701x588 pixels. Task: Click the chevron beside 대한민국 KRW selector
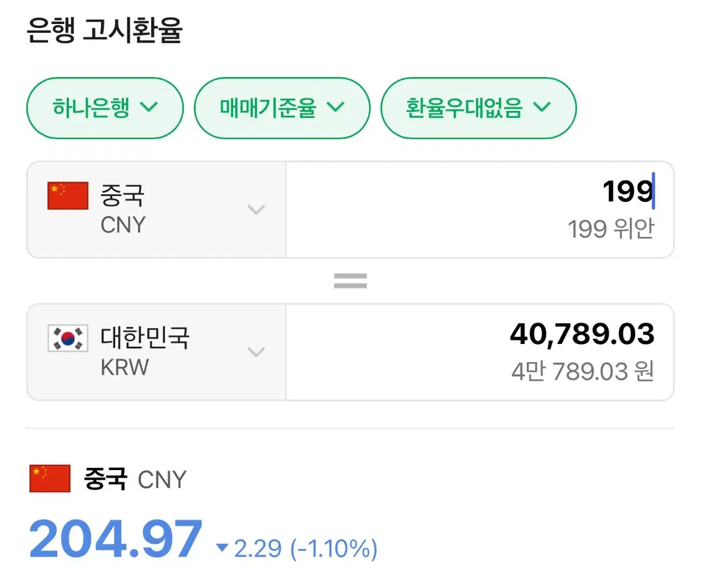[x=256, y=352]
